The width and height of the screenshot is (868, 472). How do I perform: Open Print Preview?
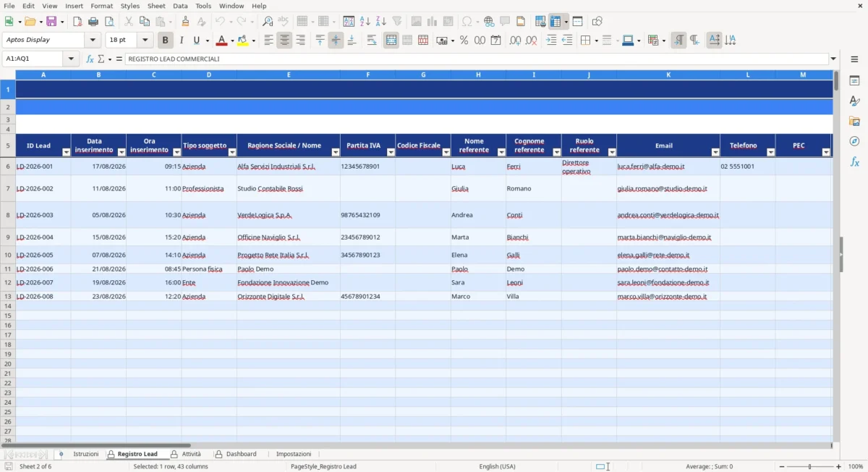tap(109, 22)
